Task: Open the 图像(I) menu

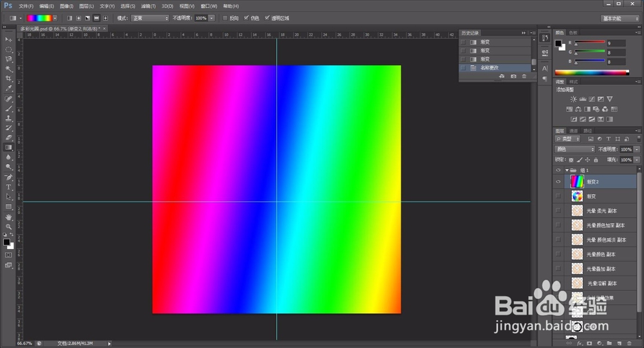Action: (x=66, y=6)
